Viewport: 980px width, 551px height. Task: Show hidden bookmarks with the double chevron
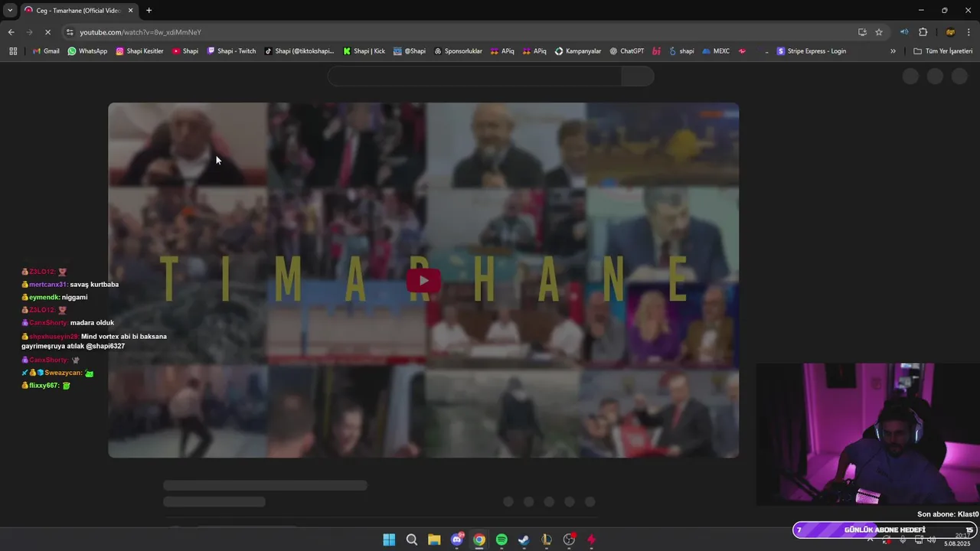coord(893,51)
